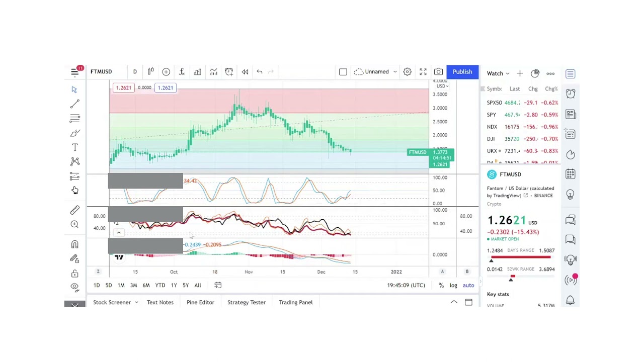Toggle the A scale button

[442, 271]
